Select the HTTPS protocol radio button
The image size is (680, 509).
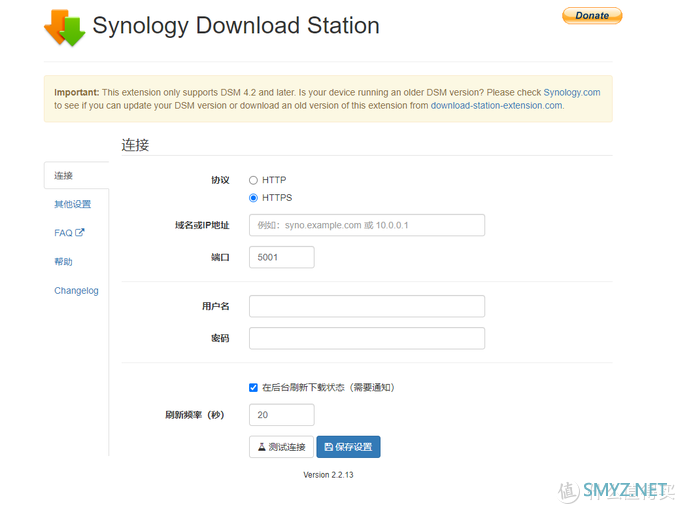[x=253, y=198]
